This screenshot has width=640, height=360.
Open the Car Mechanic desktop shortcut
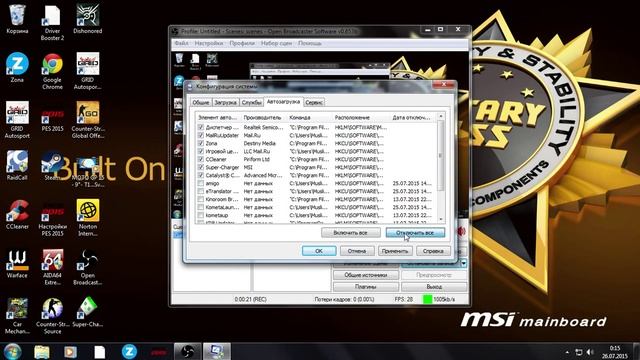pos(17,316)
